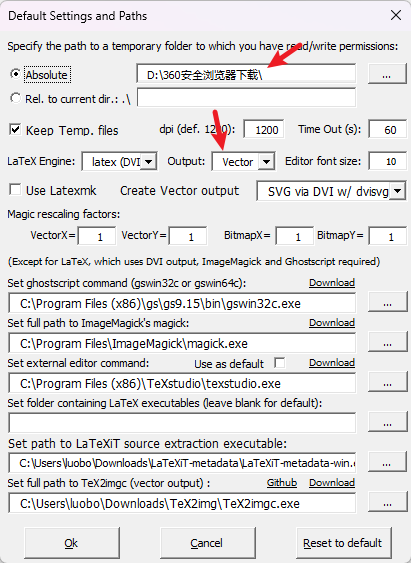Browse for the external editor command
Image resolution: width=411 pixels, height=563 pixels.
click(x=387, y=382)
